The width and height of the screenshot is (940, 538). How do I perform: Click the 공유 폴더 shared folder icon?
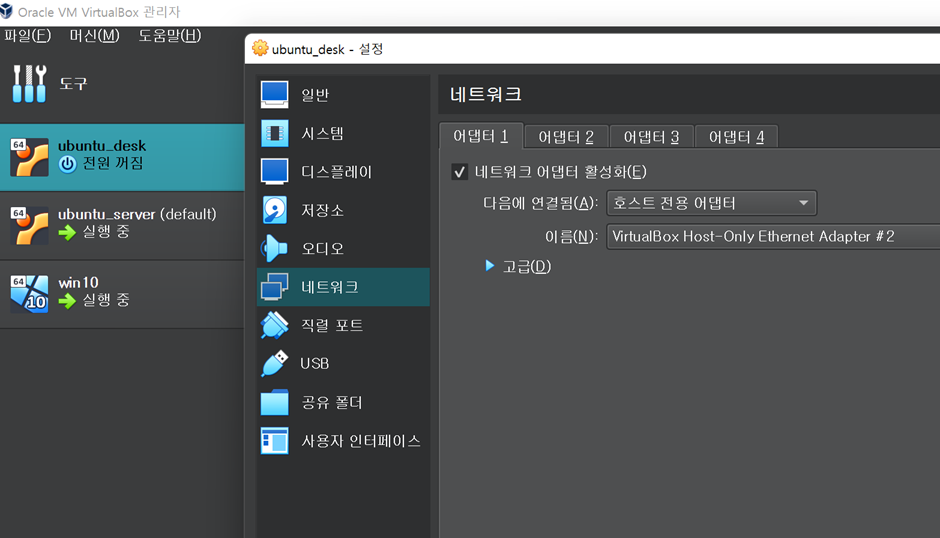275,402
